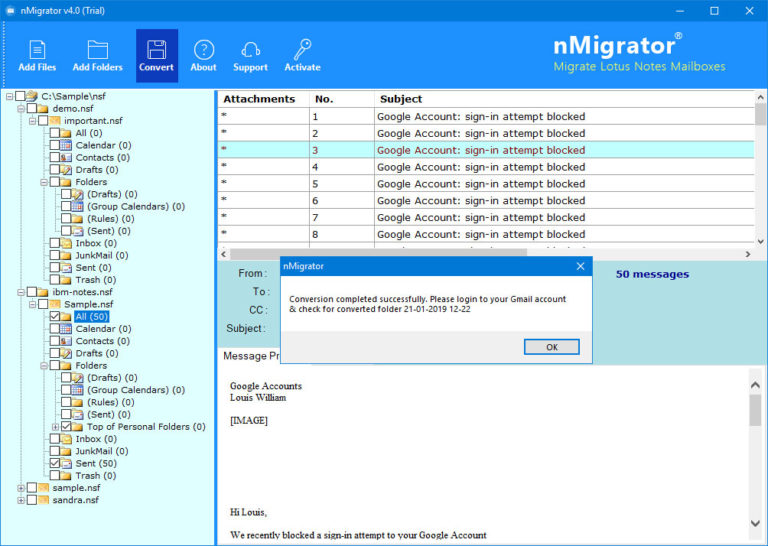768x546 pixels.
Task: Select the sample.nsf mailbox icon
Action: pos(44,488)
